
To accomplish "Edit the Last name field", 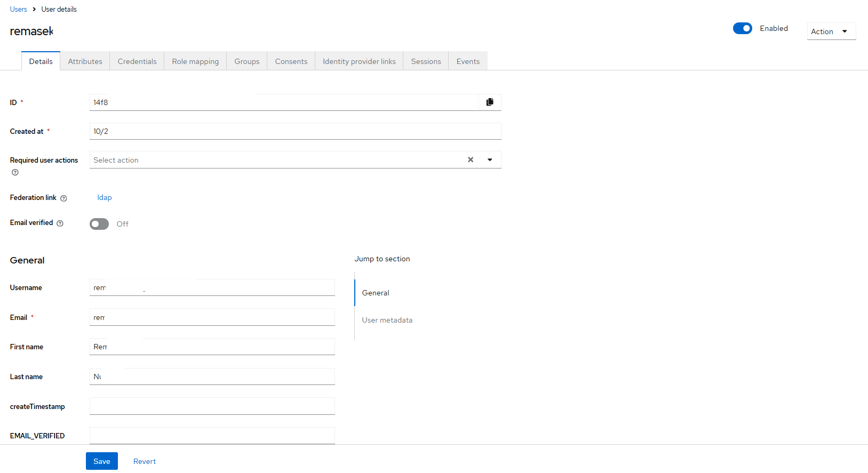I will (212, 376).
